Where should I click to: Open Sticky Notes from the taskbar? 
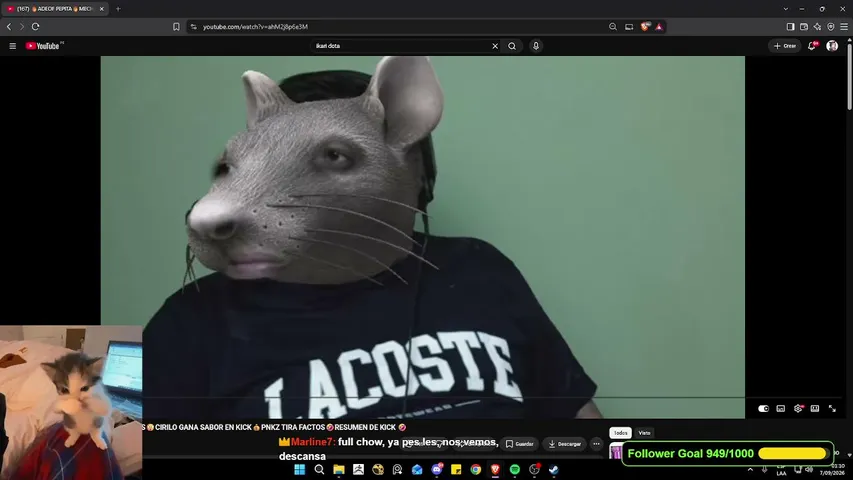[x=456, y=470]
